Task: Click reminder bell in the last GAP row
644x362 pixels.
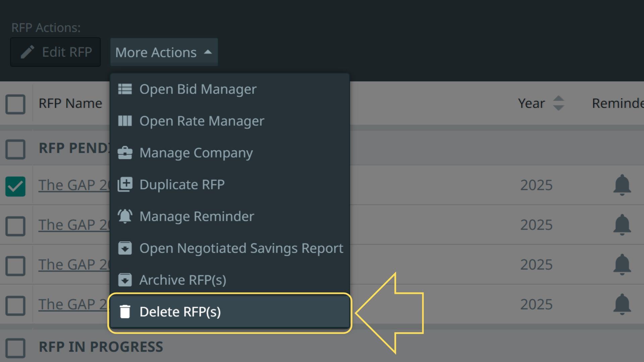Action: [x=622, y=304]
